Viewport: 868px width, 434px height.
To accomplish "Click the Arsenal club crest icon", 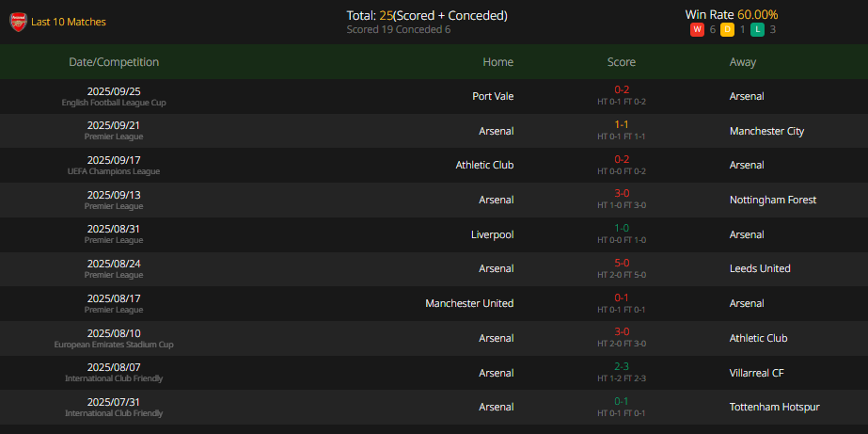I will pos(18,23).
